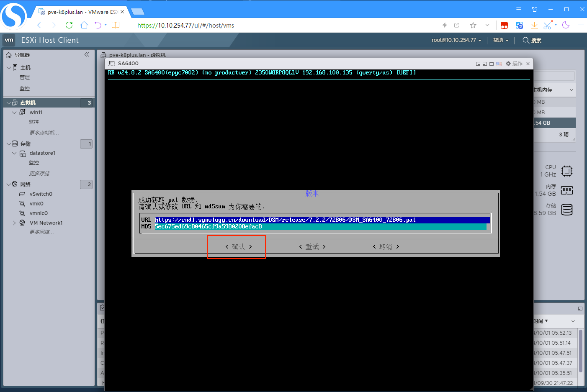Click the browser back arrow
Image resolution: width=587 pixels, height=392 pixels.
pyautogui.click(x=39, y=25)
